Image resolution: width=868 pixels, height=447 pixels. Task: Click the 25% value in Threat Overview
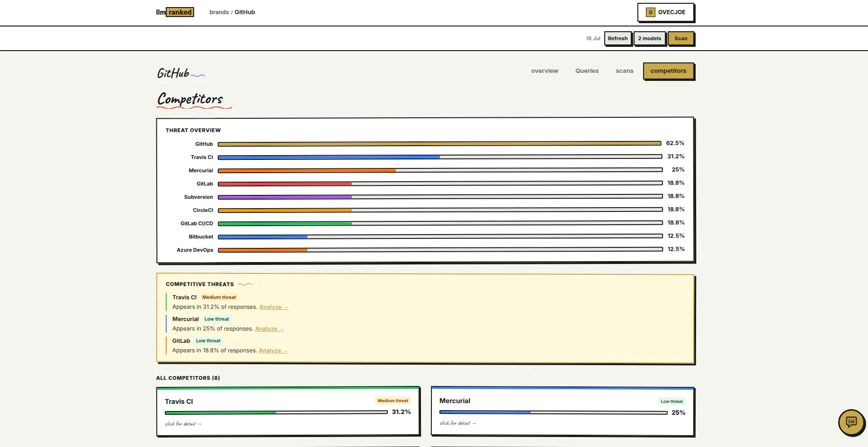678,170
